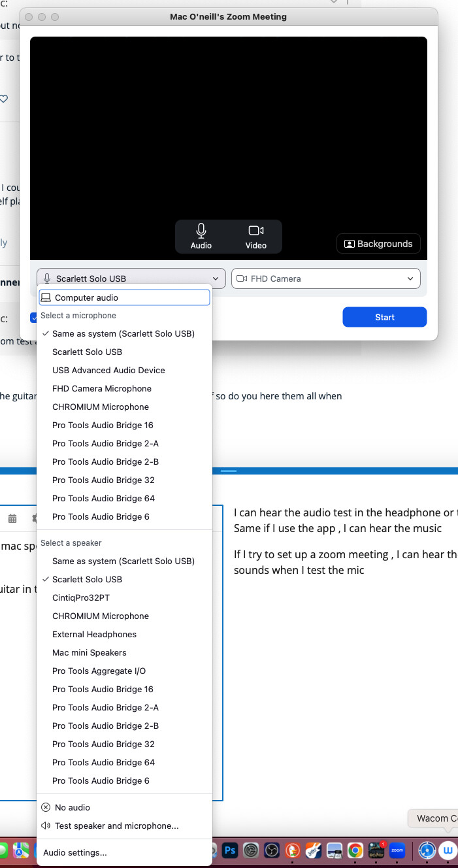The width and height of the screenshot is (458, 868).
Task: Pick Pro Tools Audio Bridge 32 microphone
Action: [124, 480]
